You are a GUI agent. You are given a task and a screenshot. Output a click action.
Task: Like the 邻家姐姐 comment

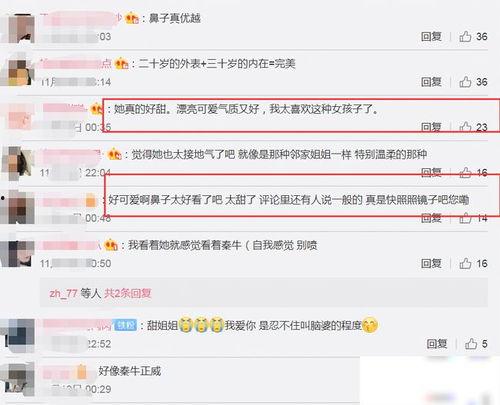(465, 172)
